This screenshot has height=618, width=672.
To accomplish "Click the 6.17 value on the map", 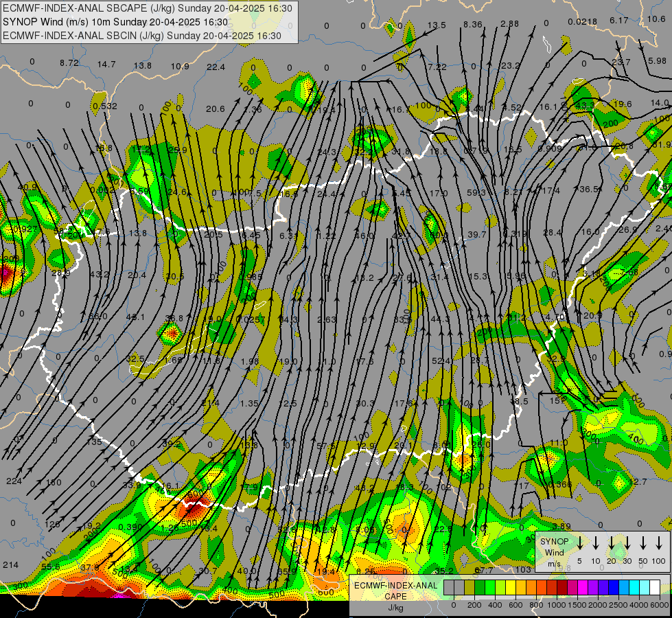I will [x=619, y=20].
